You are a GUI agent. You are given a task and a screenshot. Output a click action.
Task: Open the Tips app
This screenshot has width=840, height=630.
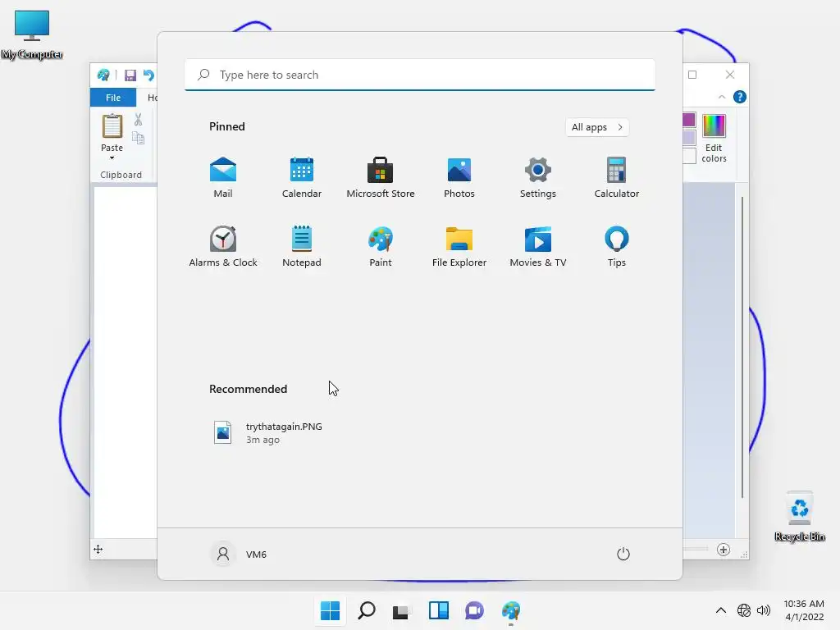click(x=617, y=246)
